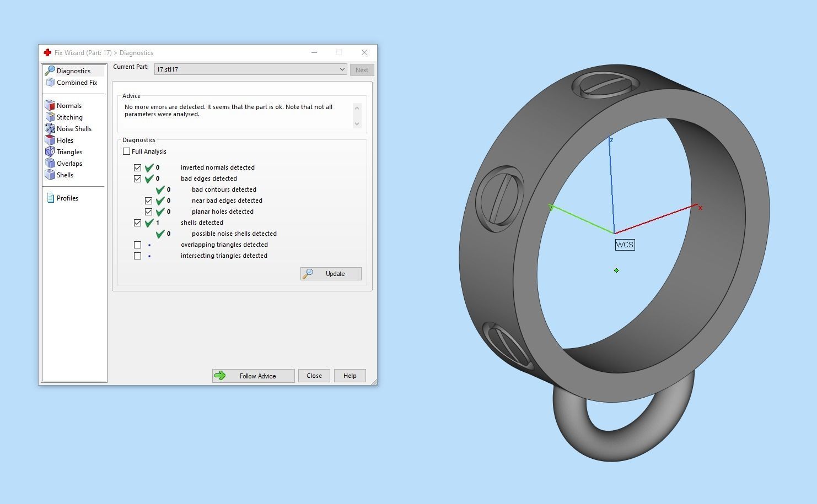The width and height of the screenshot is (817, 504).
Task: Uncheck planar holes detected checkbox
Action: click(x=148, y=212)
